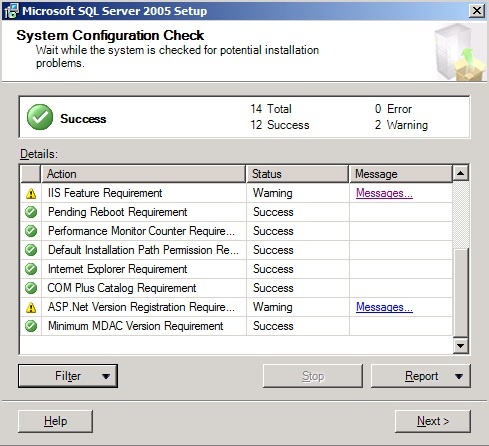This screenshot has height=446, width=489.
Task: Click the Help button
Action: (55, 421)
